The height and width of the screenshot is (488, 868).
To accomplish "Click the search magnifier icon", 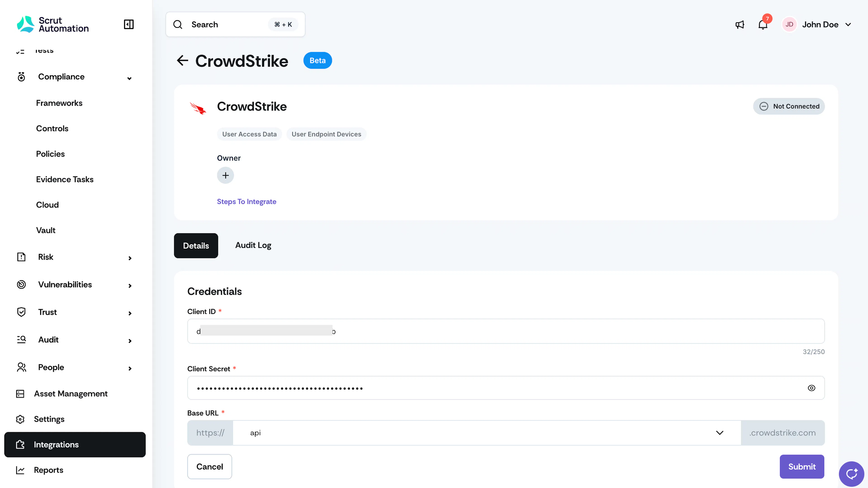I will click(x=178, y=25).
